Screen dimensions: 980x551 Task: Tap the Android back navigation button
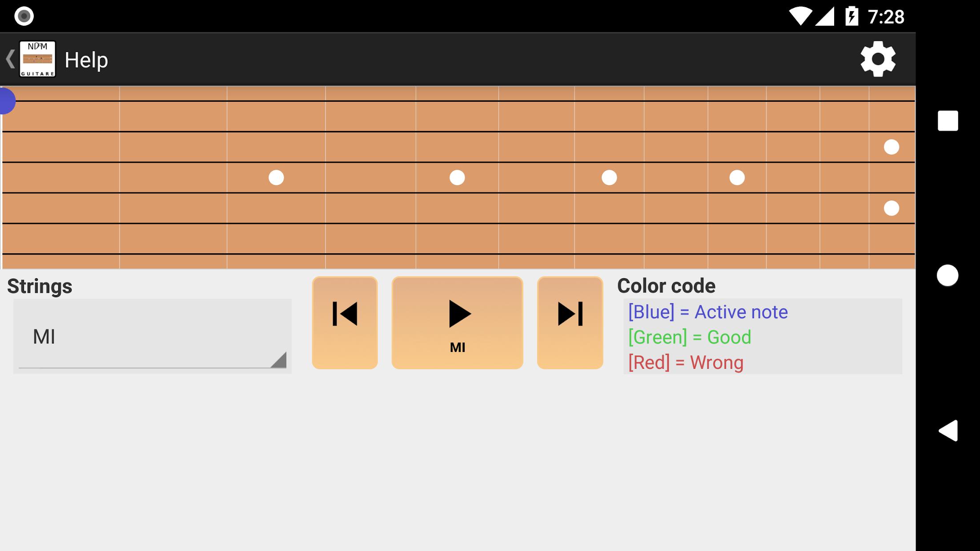(x=948, y=431)
